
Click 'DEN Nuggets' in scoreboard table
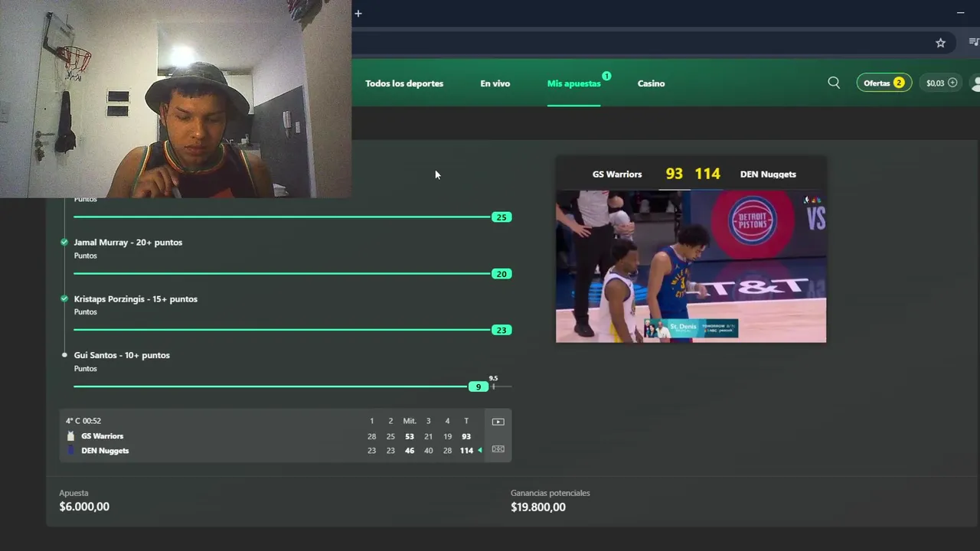105,451
